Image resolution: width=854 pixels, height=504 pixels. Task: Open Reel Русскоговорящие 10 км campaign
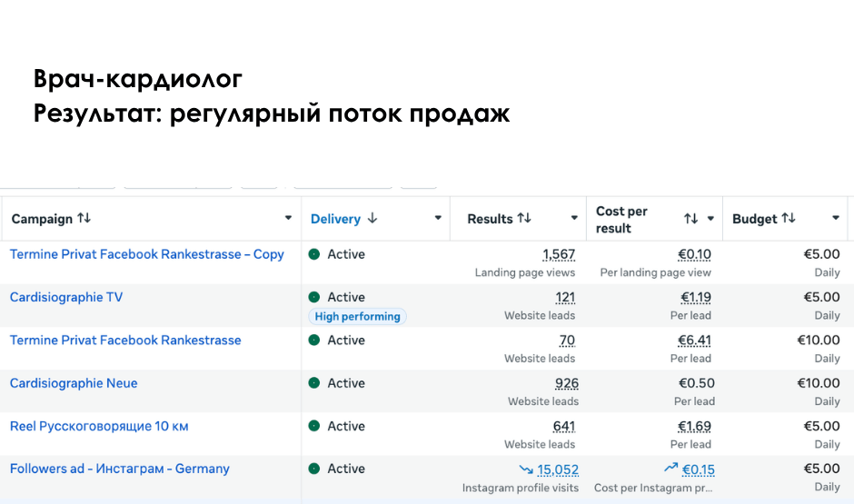99,426
